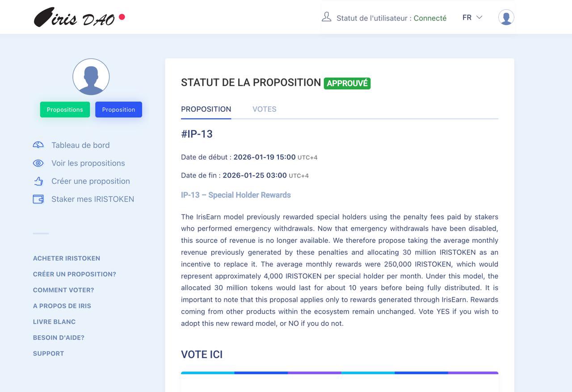Click the wallet staking icon
Viewport: 572px width, 392px height.
38,199
